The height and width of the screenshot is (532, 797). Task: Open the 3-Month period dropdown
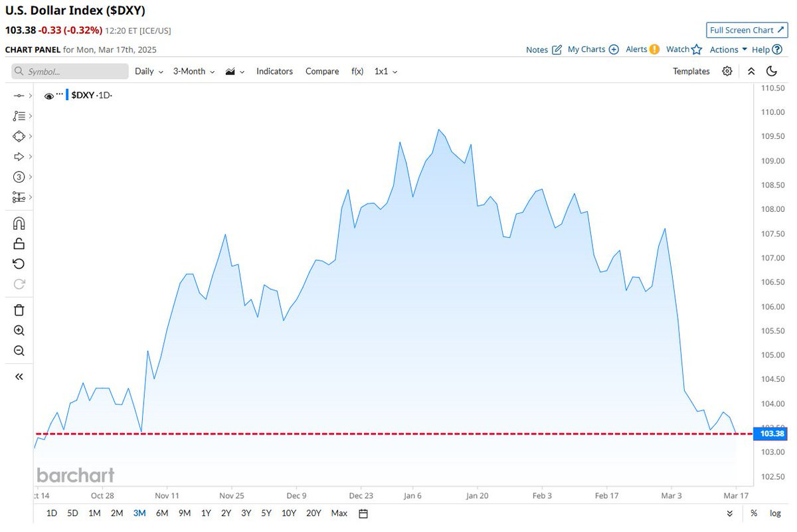(194, 71)
